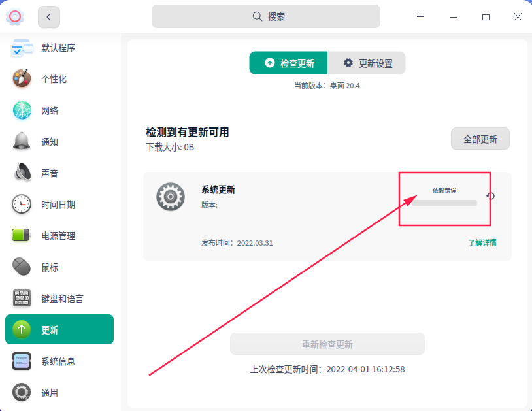Image resolution: width=532 pixels, height=411 pixels.
Task: Focus the search input field
Action: (x=266, y=16)
